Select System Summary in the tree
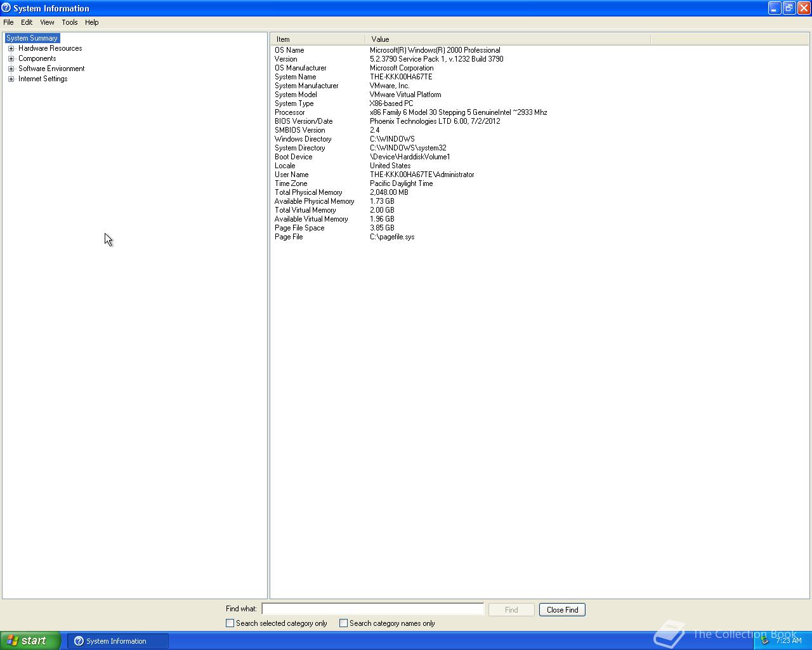 (32, 38)
